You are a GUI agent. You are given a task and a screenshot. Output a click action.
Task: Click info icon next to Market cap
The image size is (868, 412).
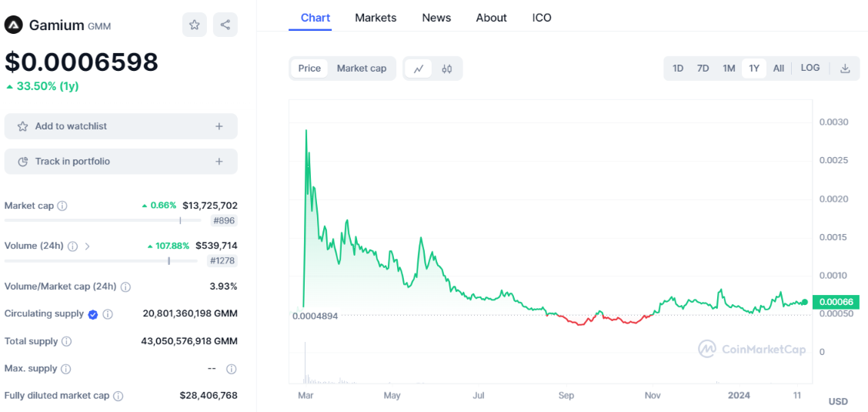[x=62, y=206]
